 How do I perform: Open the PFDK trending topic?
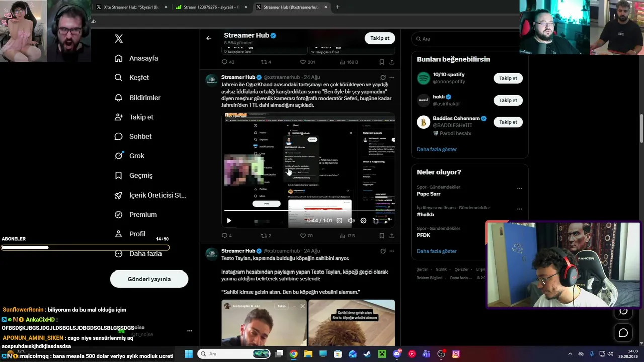pos(424,235)
